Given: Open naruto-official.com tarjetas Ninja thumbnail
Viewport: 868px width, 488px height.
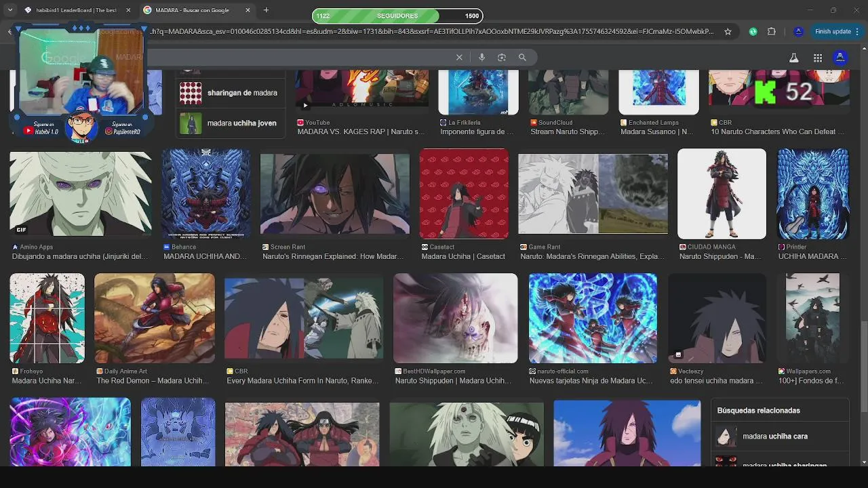Looking at the screenshot, I should pyautogui.click(x=593, y=318).
